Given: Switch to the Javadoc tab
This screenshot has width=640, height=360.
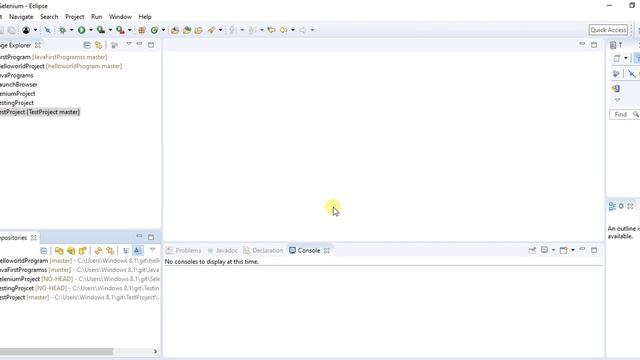Looking at the screenshot, I should tap(222, 251).
